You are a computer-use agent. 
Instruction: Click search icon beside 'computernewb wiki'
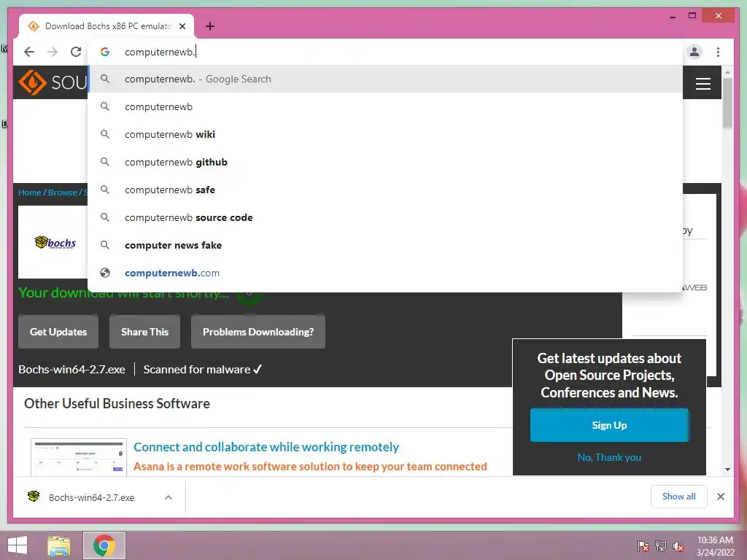[105, 134]
